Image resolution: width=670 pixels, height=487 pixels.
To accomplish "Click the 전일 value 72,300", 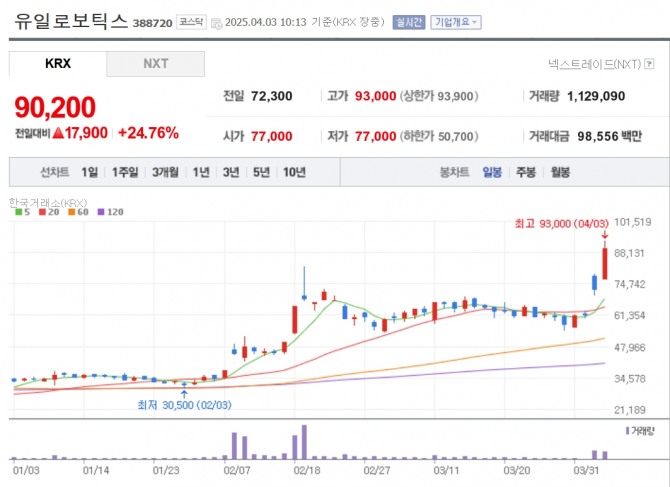I will (271, 96).
